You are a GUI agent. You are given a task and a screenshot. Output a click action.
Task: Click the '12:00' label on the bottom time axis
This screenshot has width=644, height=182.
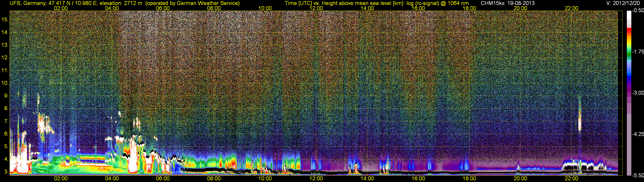tap(316, 179)
